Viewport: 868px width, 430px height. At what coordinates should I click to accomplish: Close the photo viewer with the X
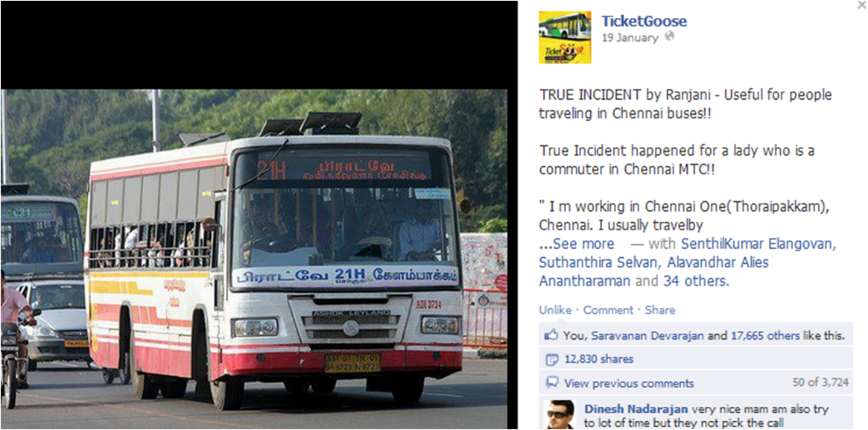861,5
